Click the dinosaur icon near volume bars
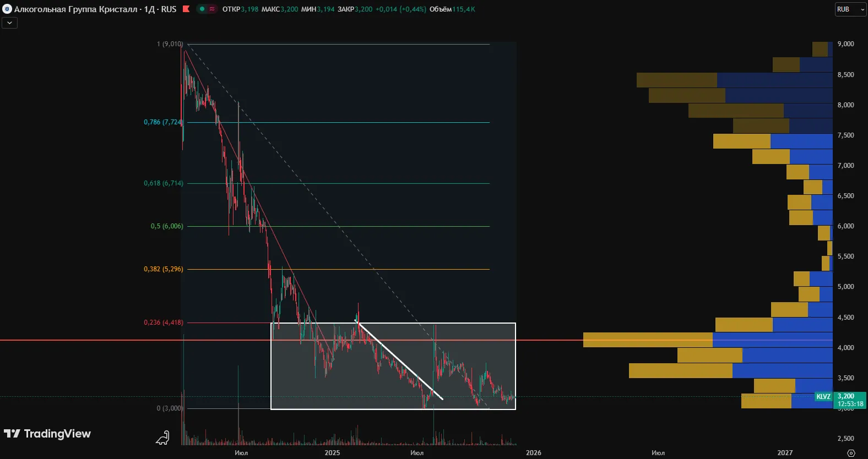 [x=162, y=438]
